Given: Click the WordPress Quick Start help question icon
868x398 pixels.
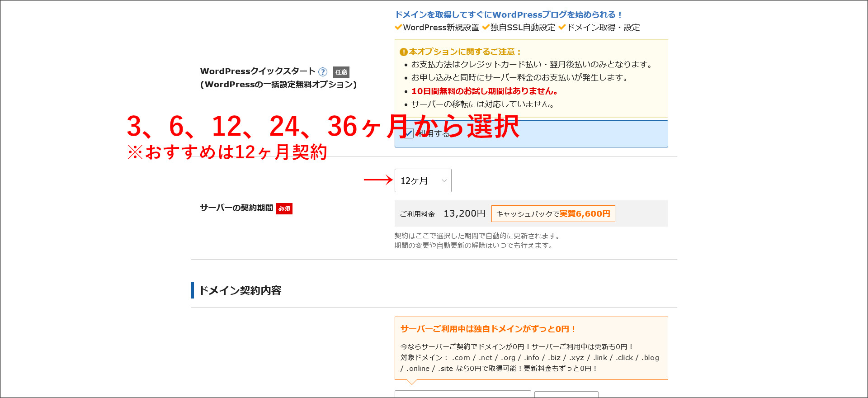Looking at the screenshot, I should (x=323, y=72).
